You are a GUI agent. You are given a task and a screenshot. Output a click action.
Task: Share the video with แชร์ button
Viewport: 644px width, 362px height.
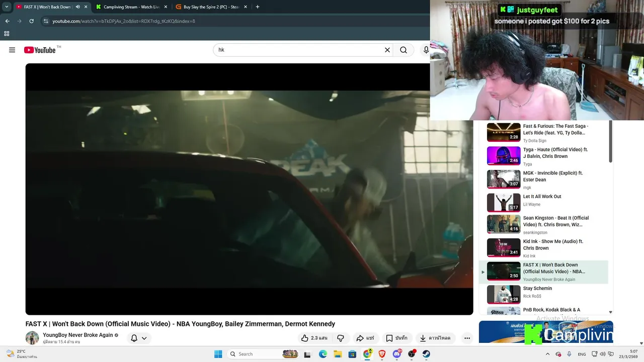tap(365, 338)
